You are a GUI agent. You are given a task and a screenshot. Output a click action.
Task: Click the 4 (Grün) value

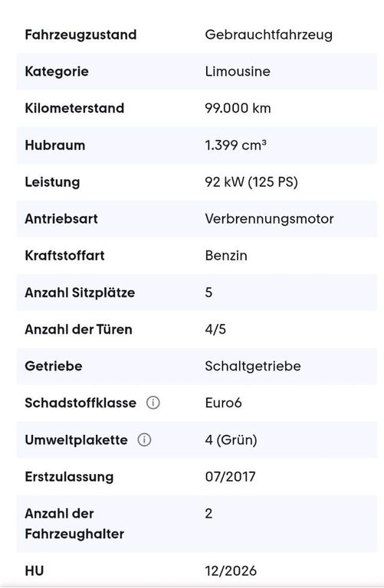[x=231, y=439]
